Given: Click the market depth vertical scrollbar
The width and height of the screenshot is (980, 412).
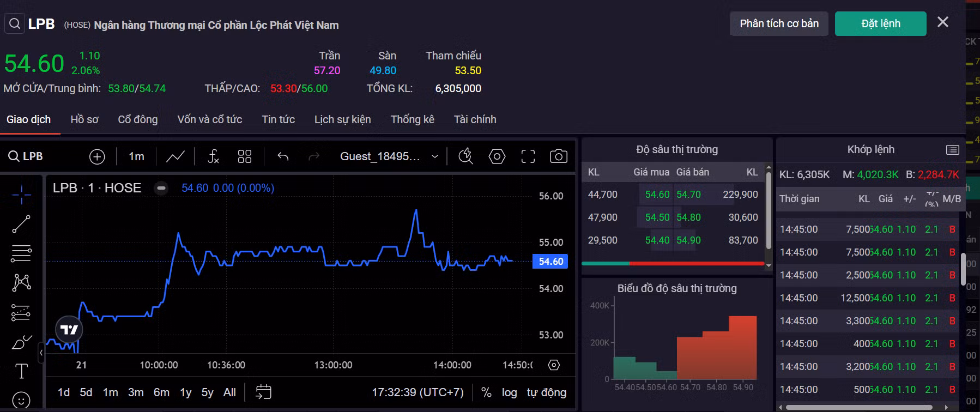Looking at the screenshot, I should [769, 210].
